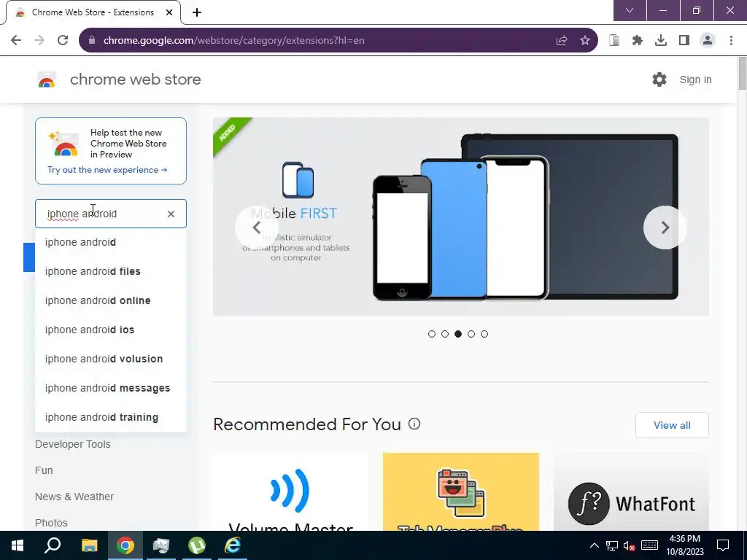Select suggestion 'iphone android messages'

click(x=111, y=388)
